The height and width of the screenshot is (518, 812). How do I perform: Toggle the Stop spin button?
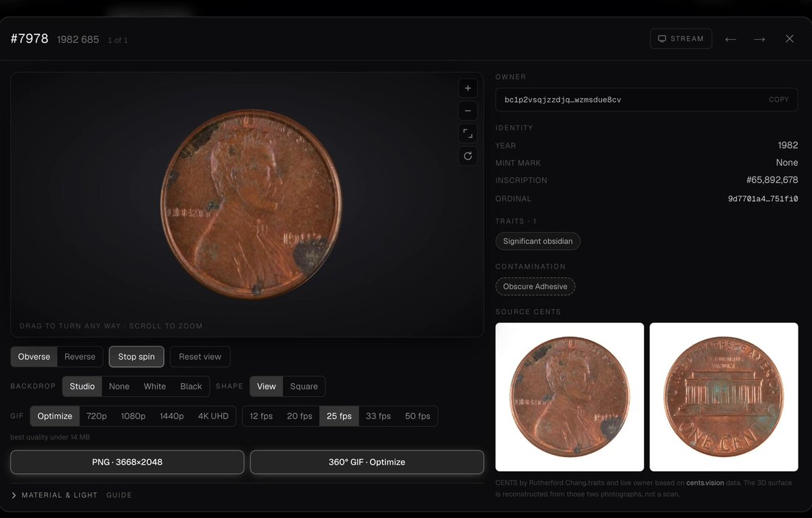[137, 357]
